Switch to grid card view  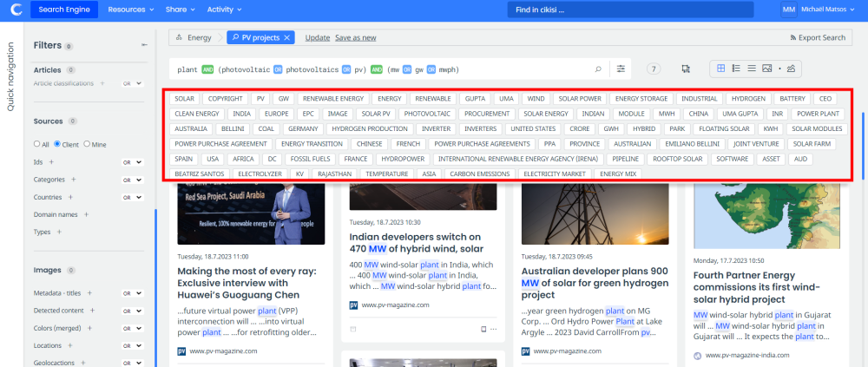coord(720,69)
